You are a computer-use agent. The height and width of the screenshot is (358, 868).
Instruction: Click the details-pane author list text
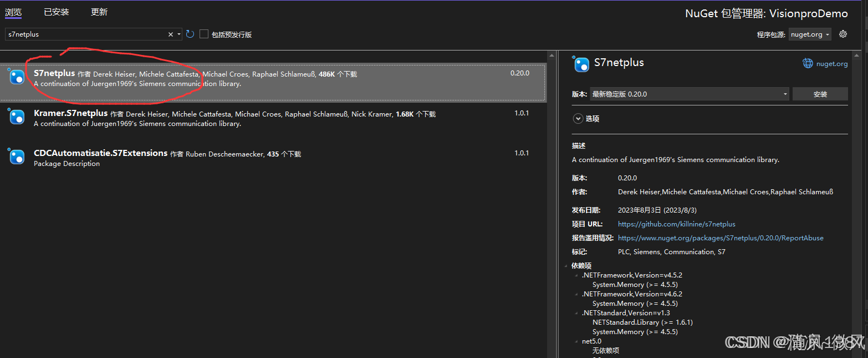tap(726, 192)
